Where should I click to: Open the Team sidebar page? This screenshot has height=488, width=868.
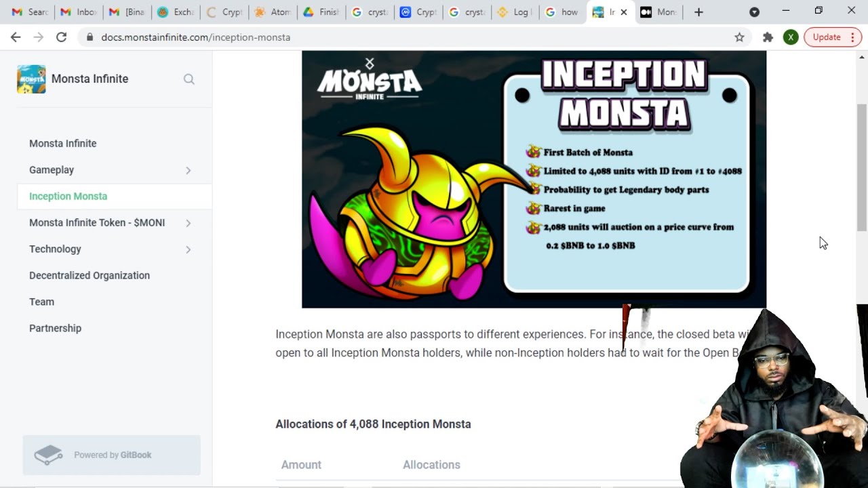pos(41,302)
